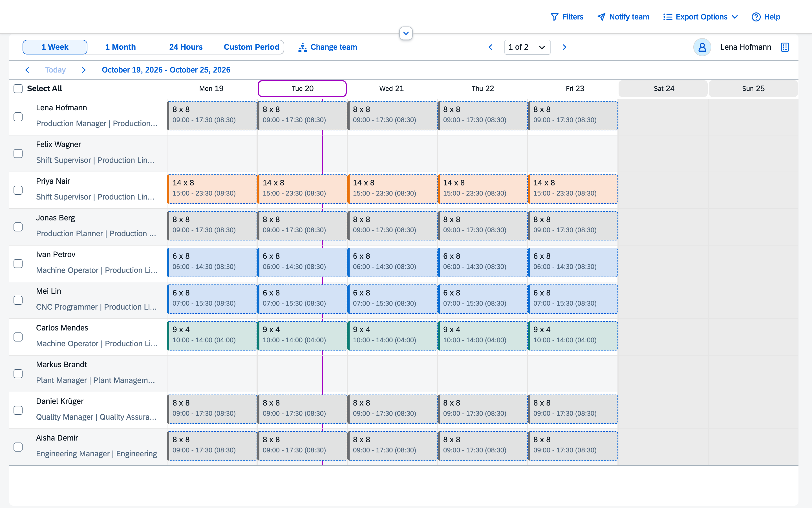Image resolution: width=812 pixels, height=508 pixels.
Task: Click the Plant Manager | Plant Managem... text
Action: (x=96, y=380)
